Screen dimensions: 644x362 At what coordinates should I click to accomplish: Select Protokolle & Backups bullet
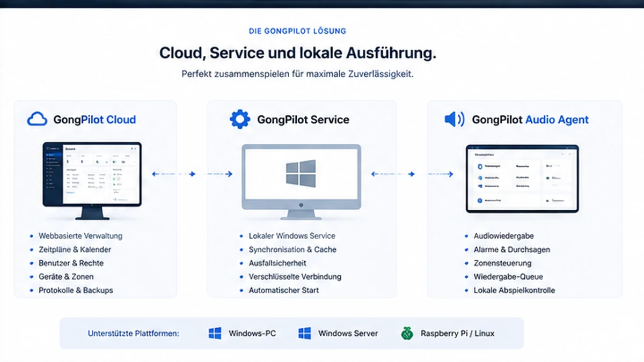click(76, 290)
